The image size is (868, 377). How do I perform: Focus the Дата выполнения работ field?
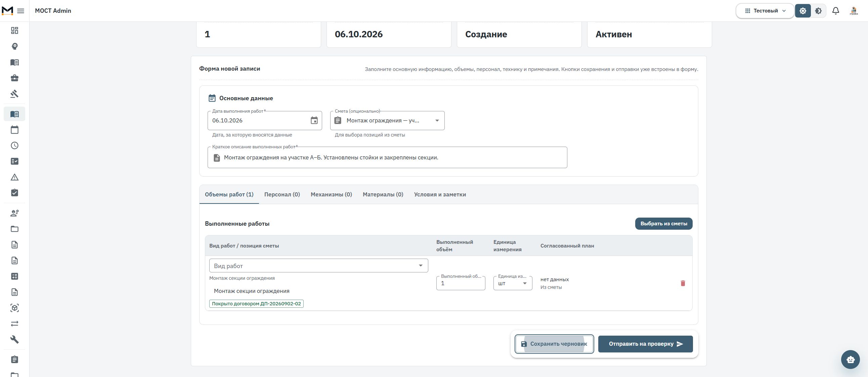tap(265, 120)
